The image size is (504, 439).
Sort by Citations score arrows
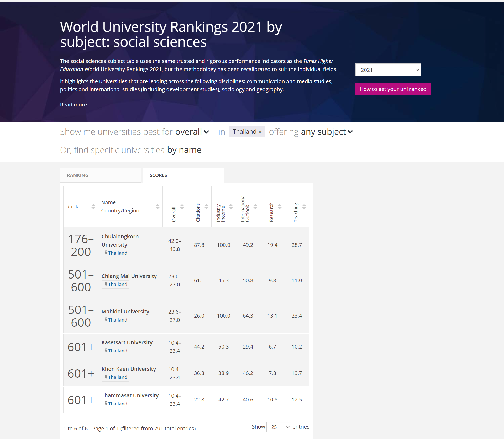[206, 207]
